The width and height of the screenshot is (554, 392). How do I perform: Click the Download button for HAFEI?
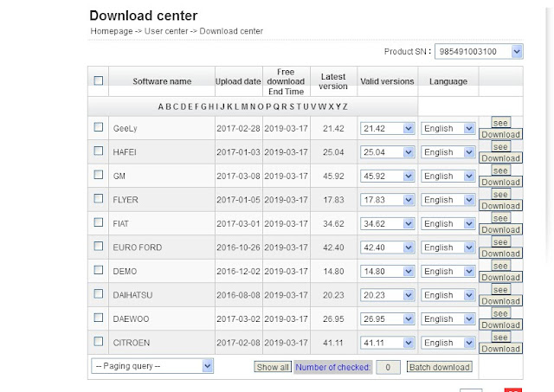500,158
